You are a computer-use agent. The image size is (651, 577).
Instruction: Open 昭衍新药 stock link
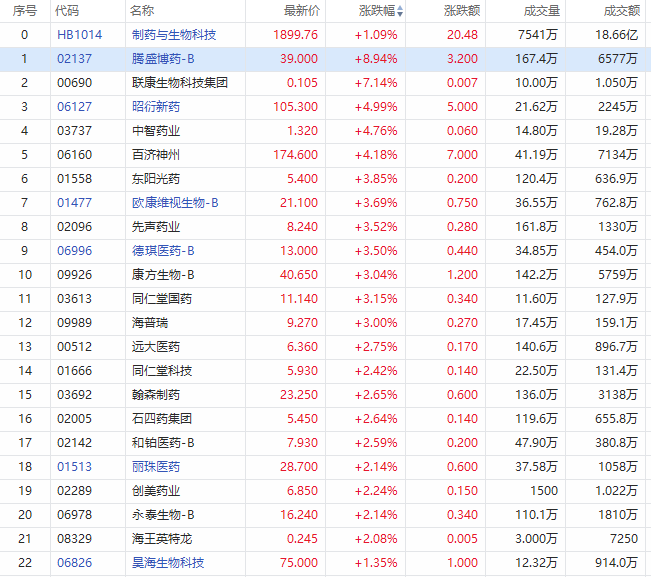[156, 107]
